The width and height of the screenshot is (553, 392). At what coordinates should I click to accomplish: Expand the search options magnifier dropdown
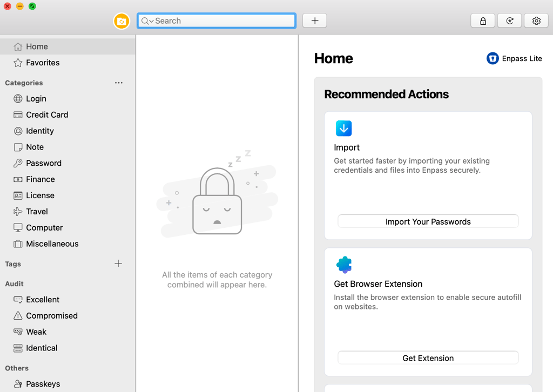point(147,21)
